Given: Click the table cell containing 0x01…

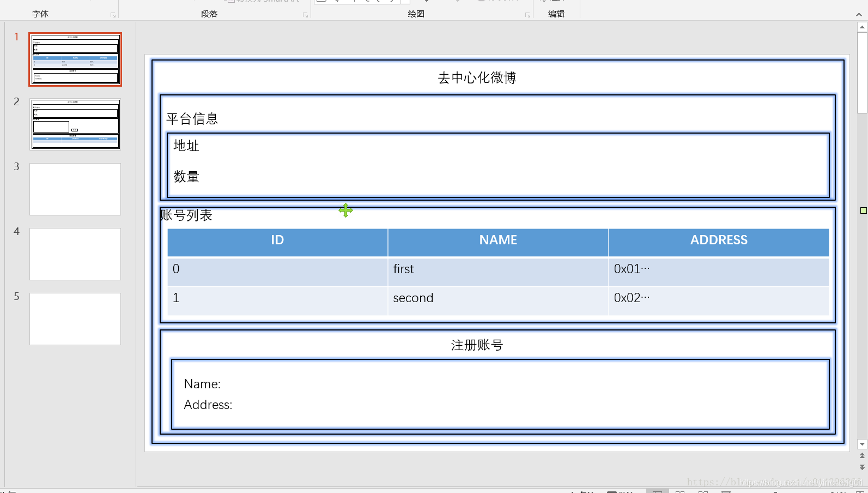Looking at the screenshot, I should (x=719, y=272).
